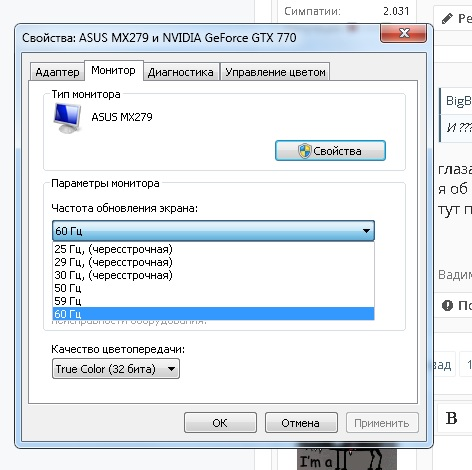Click the pencil edit icon on the webpage
The image size is (472, 470).
(447, 18)
